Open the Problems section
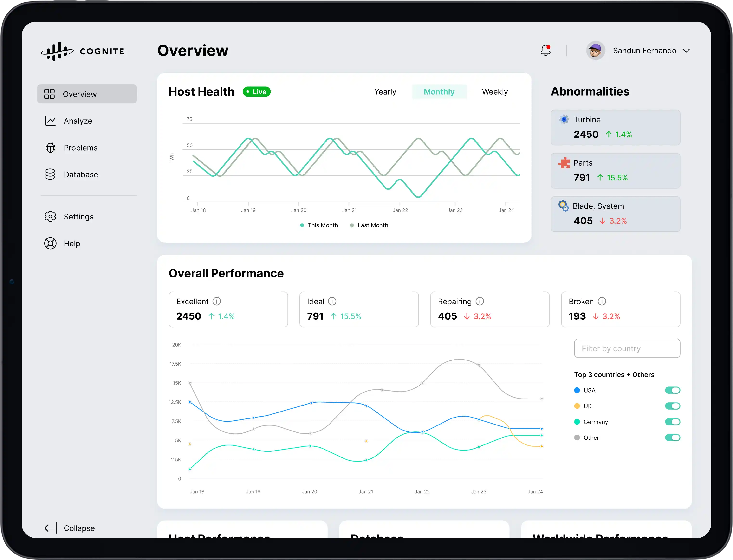 point(81,148)
